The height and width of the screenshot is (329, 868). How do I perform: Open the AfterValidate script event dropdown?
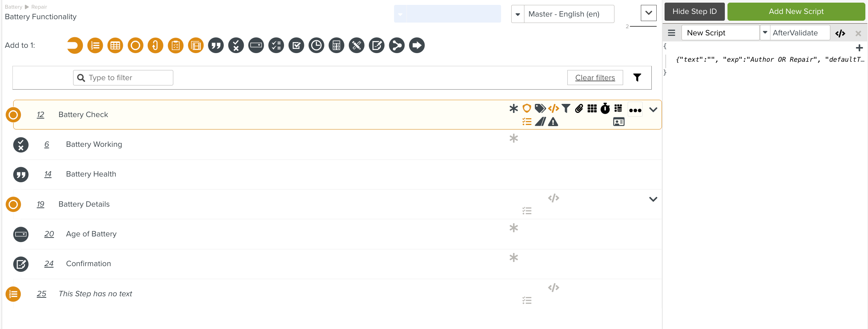pyautogui.click(x=765, y=33)
